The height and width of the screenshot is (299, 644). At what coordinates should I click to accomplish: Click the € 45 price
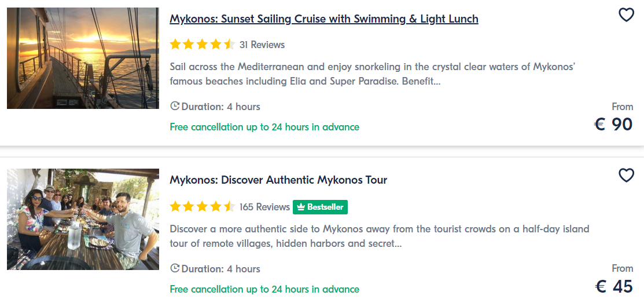(x=613, y=286)
